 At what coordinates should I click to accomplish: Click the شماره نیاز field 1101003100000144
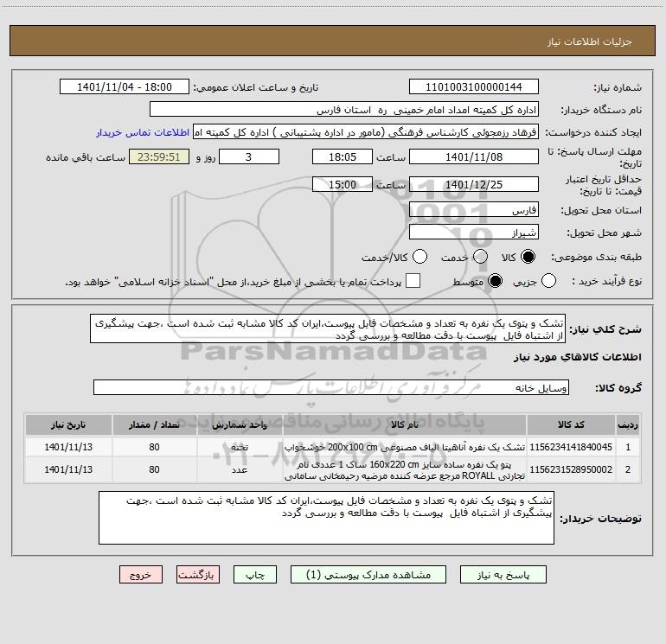tap(474, 87)
